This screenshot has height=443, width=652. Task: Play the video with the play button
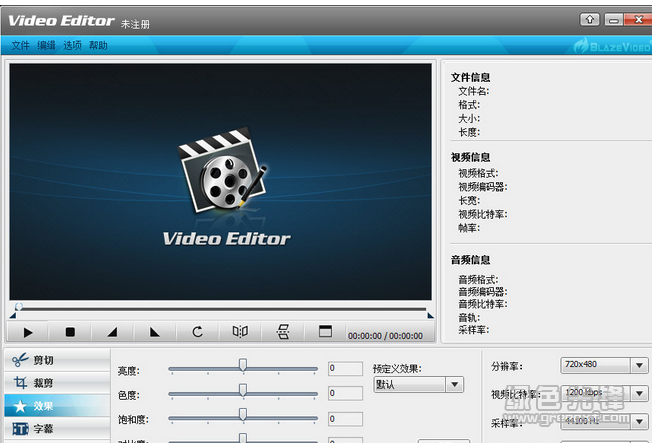point(28,332)
